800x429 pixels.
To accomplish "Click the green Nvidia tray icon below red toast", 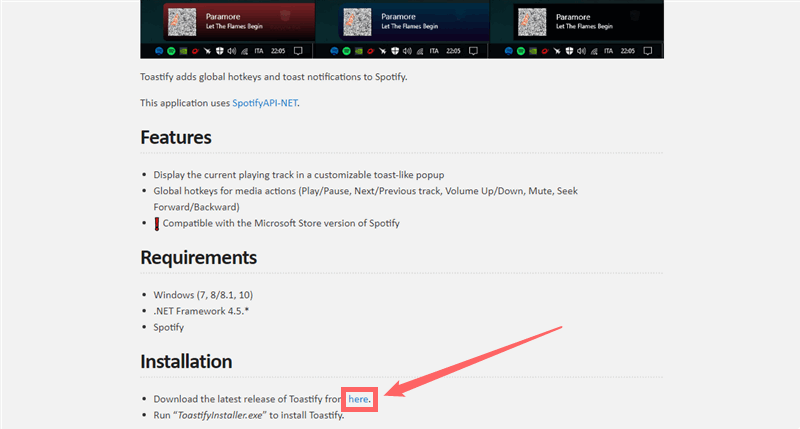I will tap(183, 51).
